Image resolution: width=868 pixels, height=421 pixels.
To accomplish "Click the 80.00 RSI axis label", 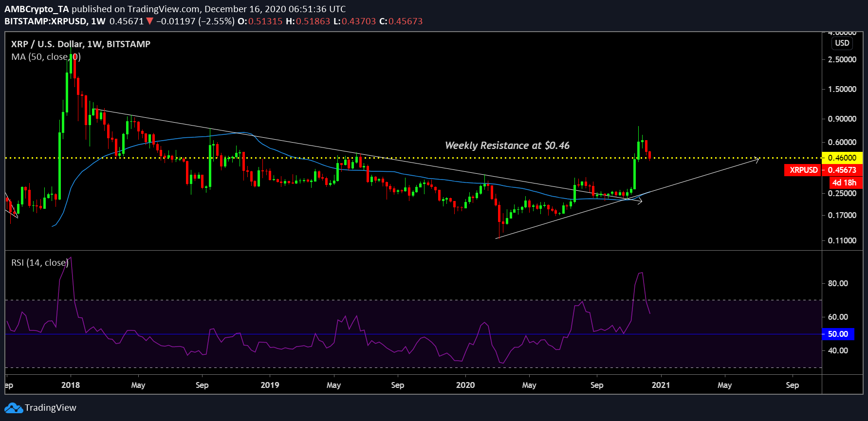I will click(838, 283).
